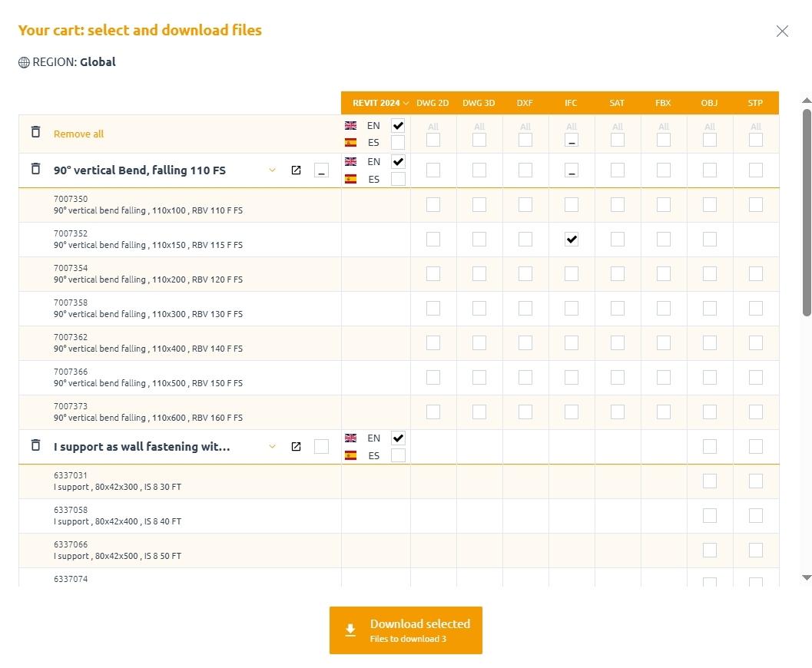This screenshot has height=668, width=812.
Task: Click the IFC column header
Action: (x=571, y=103)
